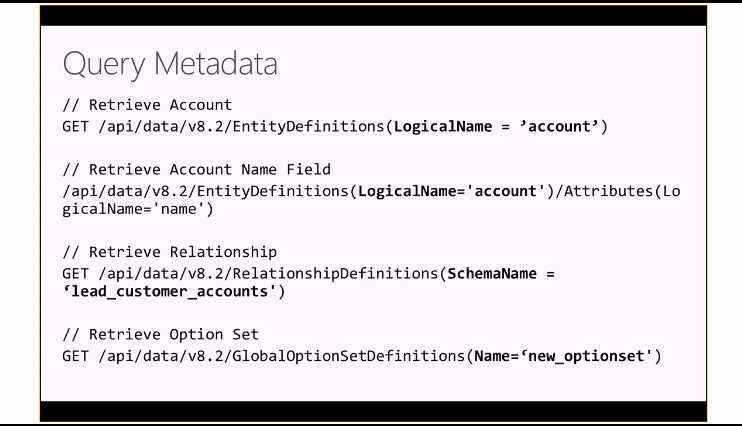This screenshot has height=426, width=742.
Task: Click the black bar at the slide bottom
Action: click(373, 411)
